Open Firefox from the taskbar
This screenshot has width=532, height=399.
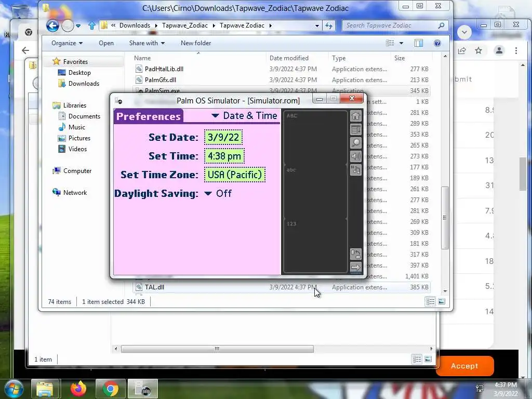coord(78,389)
